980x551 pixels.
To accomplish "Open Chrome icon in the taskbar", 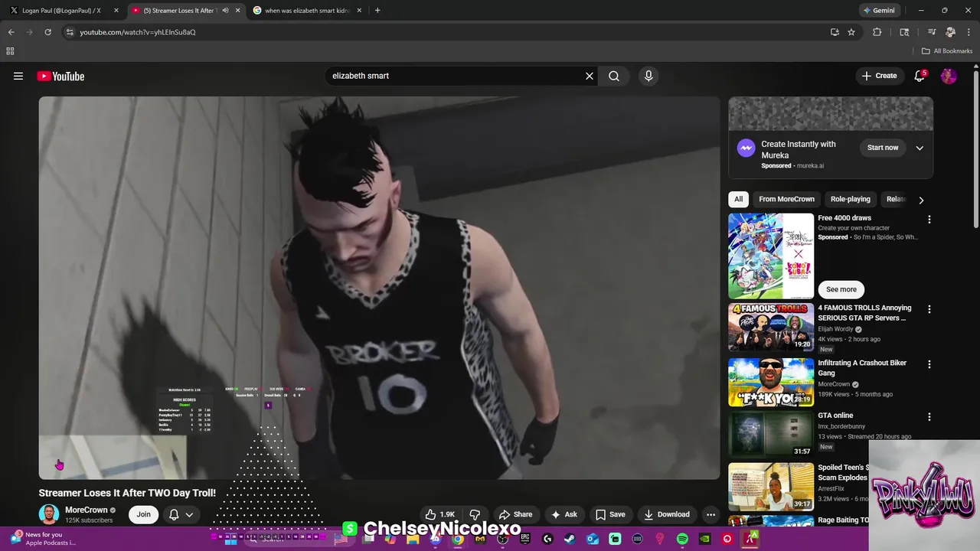I will 457,540.
